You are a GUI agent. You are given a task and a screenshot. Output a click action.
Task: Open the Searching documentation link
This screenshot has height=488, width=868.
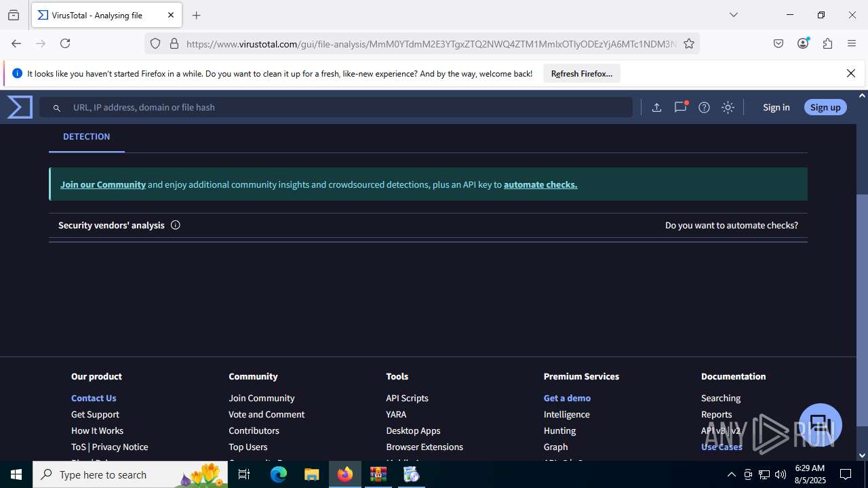(x=721, y=398)
